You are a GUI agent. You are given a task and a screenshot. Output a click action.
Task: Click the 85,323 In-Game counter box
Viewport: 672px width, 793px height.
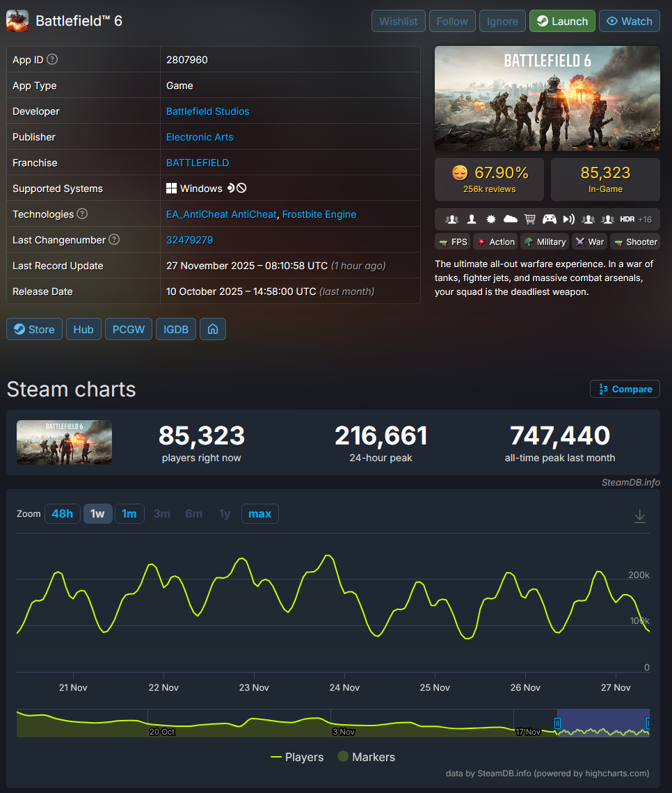pos(605,179)
